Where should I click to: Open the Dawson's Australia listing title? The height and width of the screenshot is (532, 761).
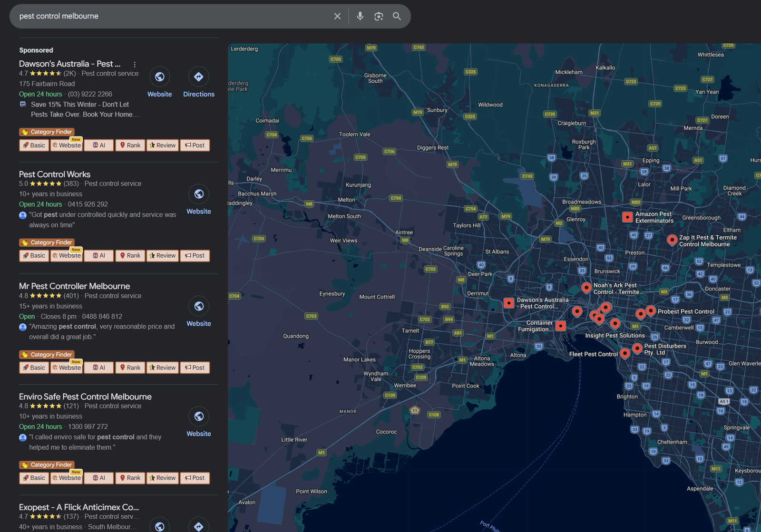coord(70,64)
